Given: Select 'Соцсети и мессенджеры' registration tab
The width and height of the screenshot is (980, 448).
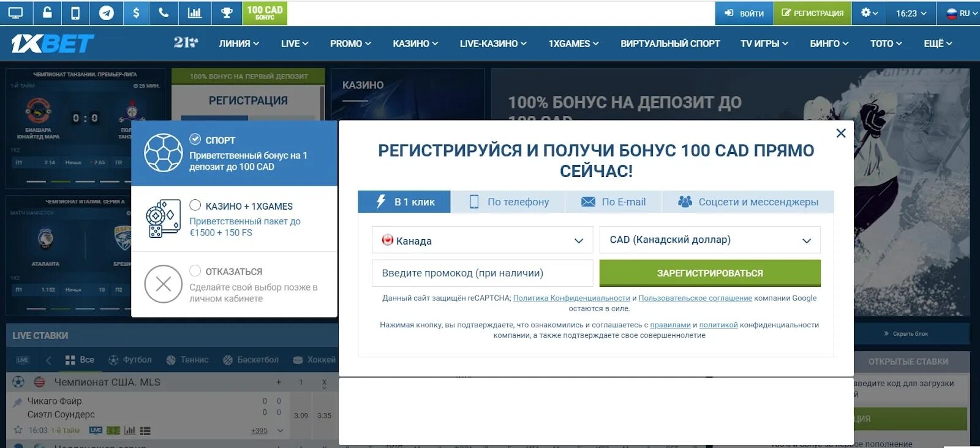Looking at the screenshot, I should [x=748, y=202].
